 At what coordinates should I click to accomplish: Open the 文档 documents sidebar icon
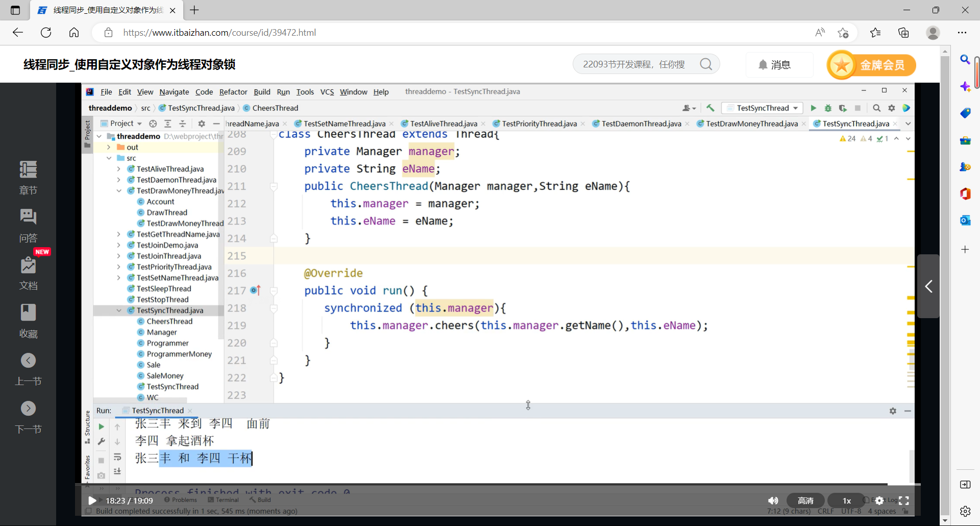pos(28,274)
